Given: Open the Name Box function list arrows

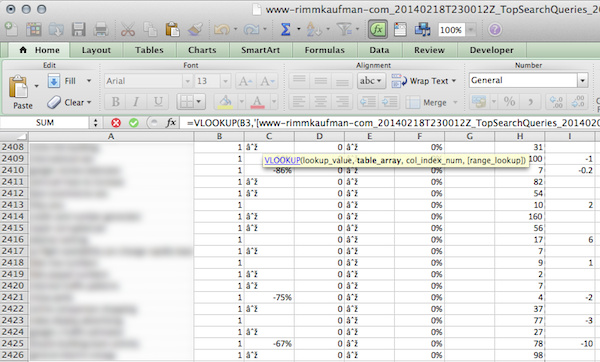Looking at the screenshot, I should [x=95, y=123].
